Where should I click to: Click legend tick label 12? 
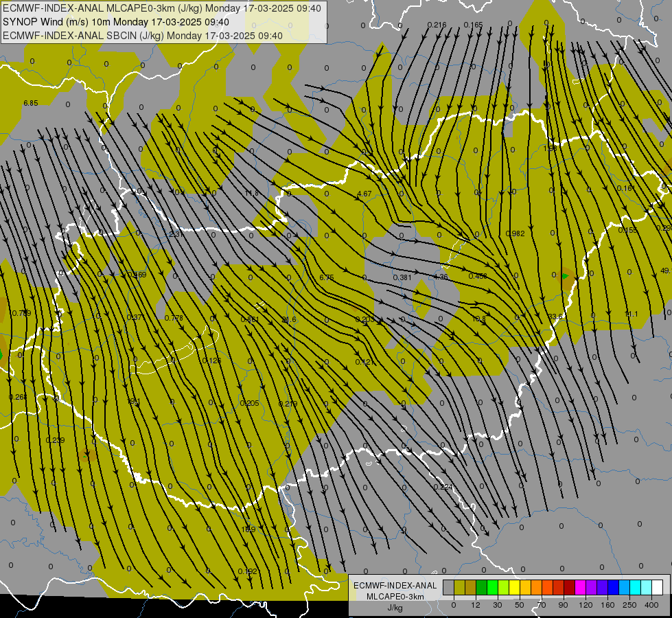(476, 605)
